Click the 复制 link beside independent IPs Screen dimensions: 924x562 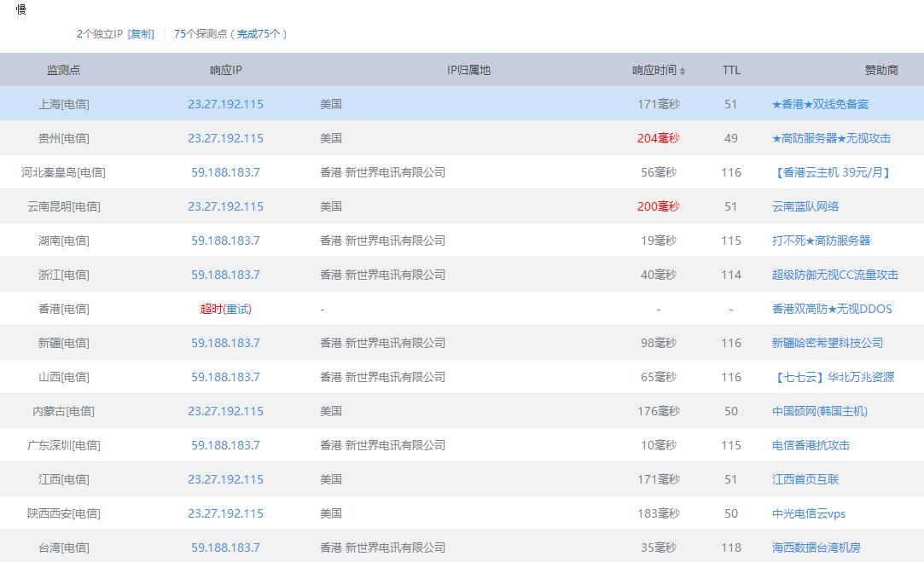point(141,34)
